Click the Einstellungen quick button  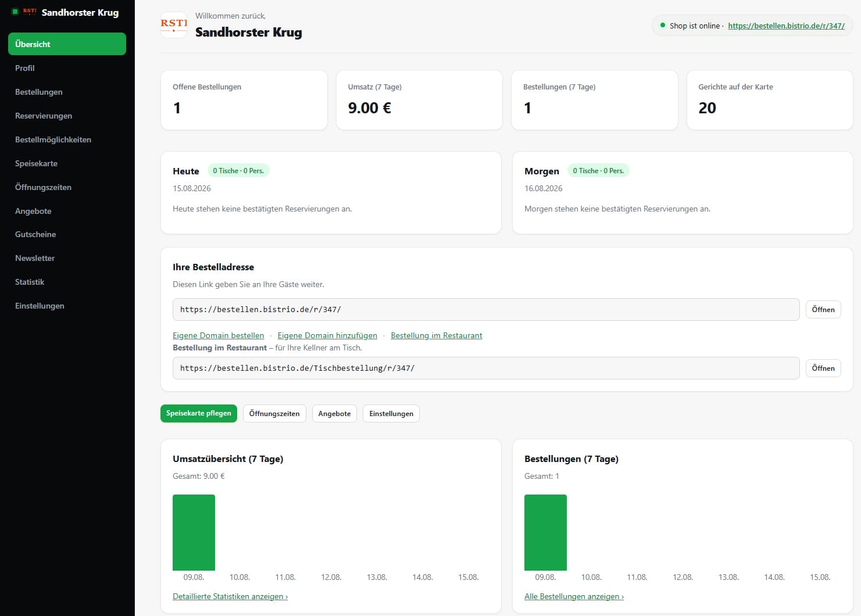[x=391, y=413]
